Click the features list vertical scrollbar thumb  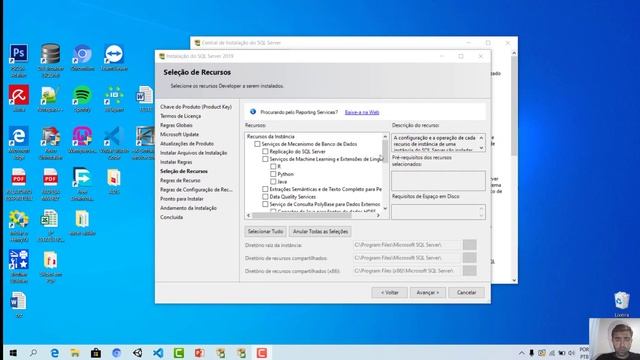coord(385,152)
